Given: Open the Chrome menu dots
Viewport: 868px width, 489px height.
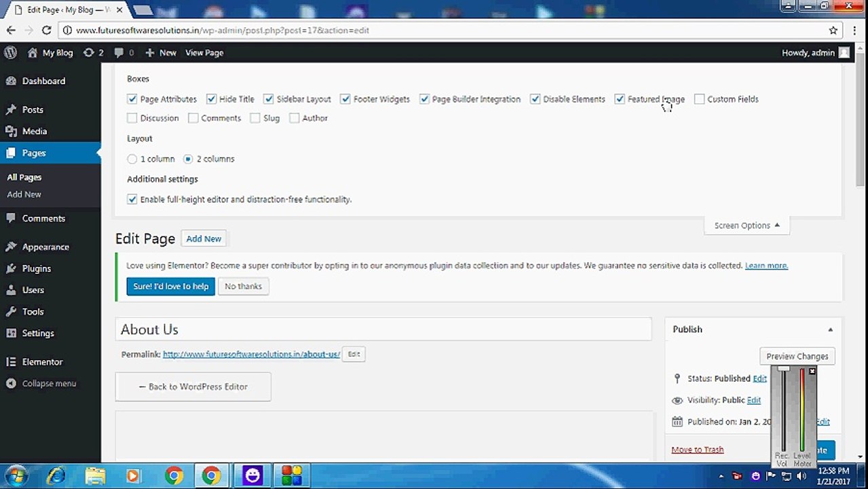Looking at the screenshot, I should pyautogui.click(x=854, y=30).
